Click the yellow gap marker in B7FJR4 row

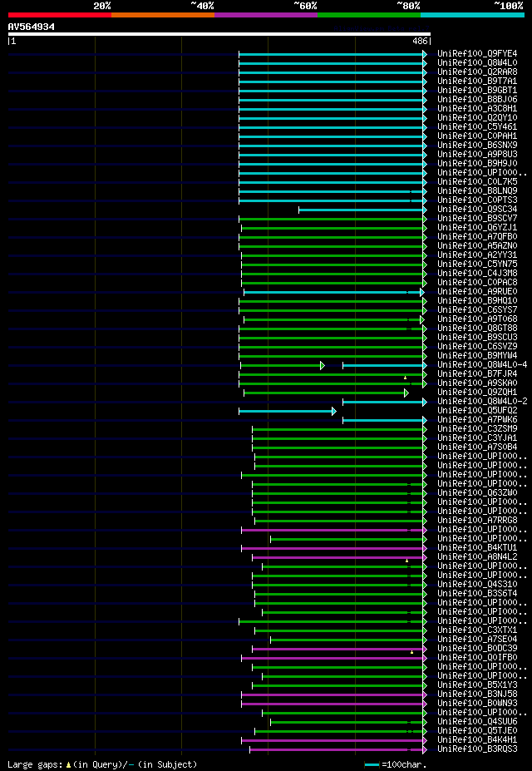point(406,378)
